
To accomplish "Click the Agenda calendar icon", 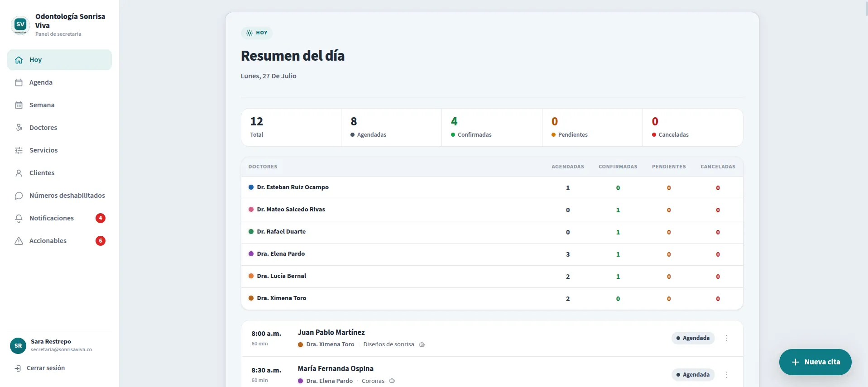I will (19, 82).
